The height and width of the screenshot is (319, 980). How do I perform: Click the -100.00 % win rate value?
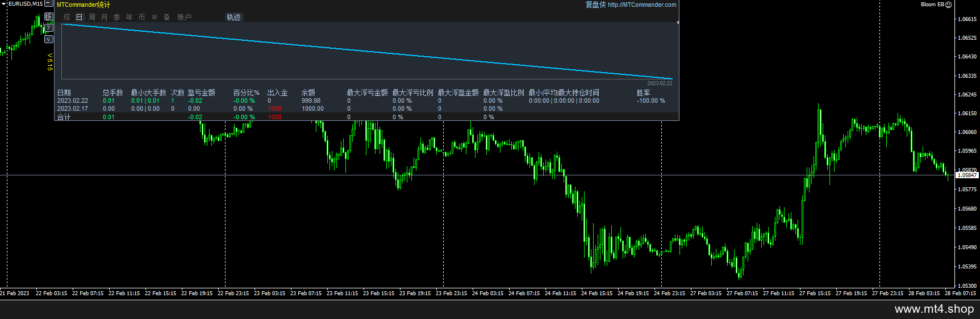(x=650, y=100)
